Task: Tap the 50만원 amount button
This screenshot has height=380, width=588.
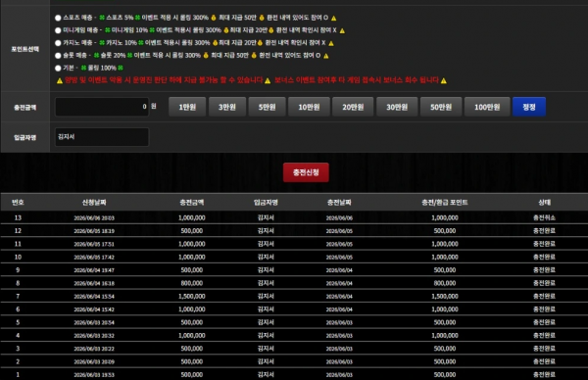Action: coord(441,107)
